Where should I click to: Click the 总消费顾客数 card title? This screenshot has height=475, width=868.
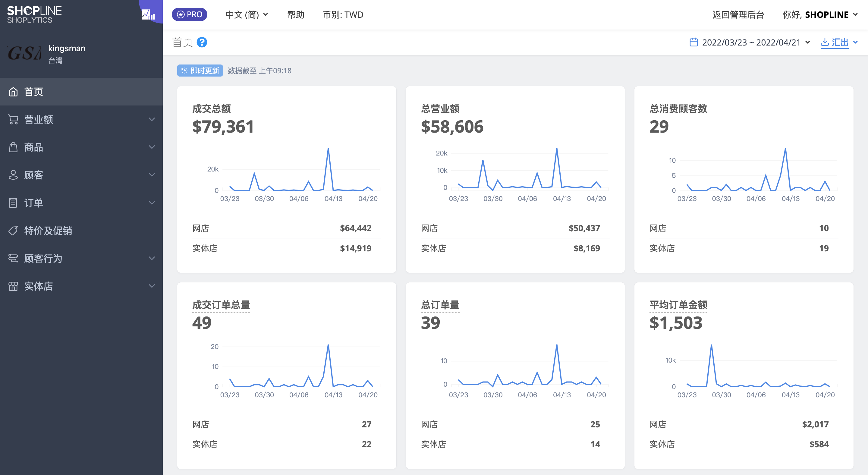pos(678,109)
